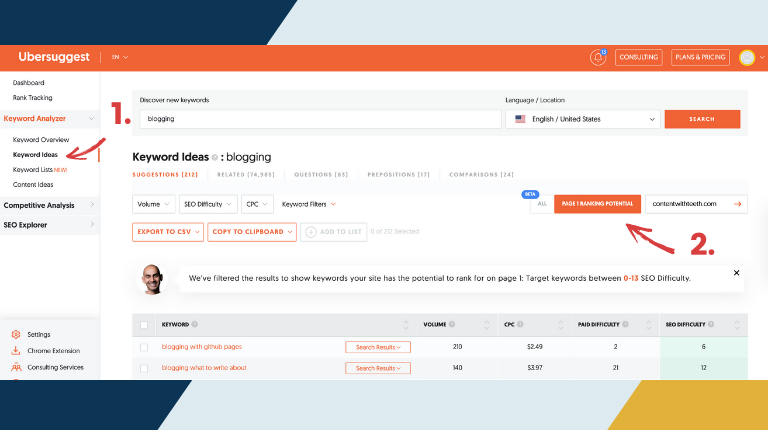This screenshot has width=768, height=430.
Task: Open the notifications bell icon
Action: tap(598, 58)
